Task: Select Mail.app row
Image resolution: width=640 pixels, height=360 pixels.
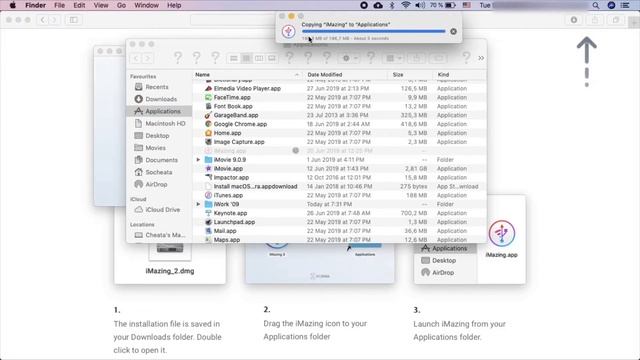Action: [x=339, y=231]
